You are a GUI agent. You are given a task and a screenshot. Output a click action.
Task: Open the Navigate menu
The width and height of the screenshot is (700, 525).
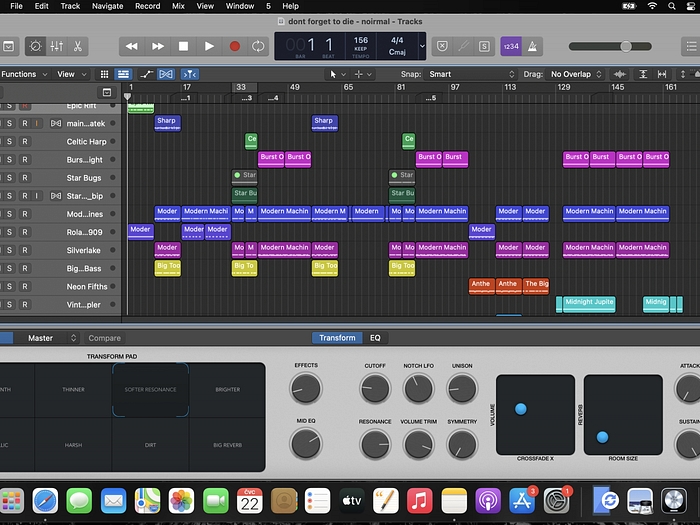(x=107, y=6)
